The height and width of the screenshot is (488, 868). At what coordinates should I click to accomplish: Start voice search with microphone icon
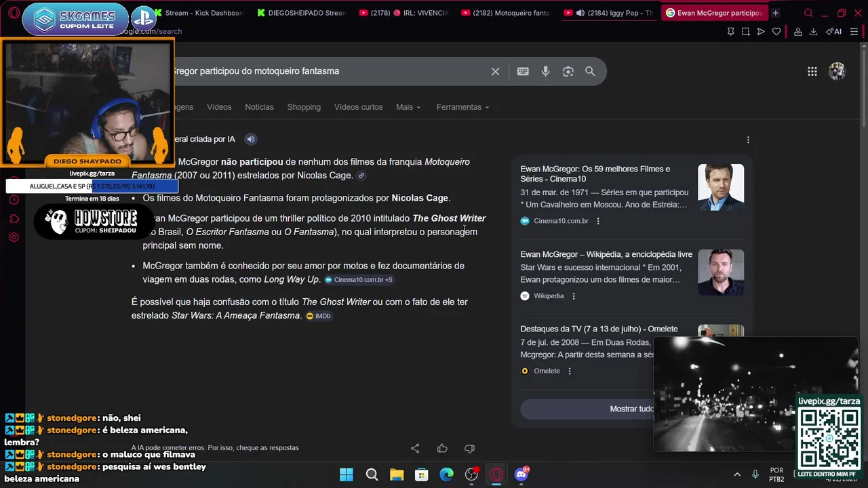[x=545, y=71]
